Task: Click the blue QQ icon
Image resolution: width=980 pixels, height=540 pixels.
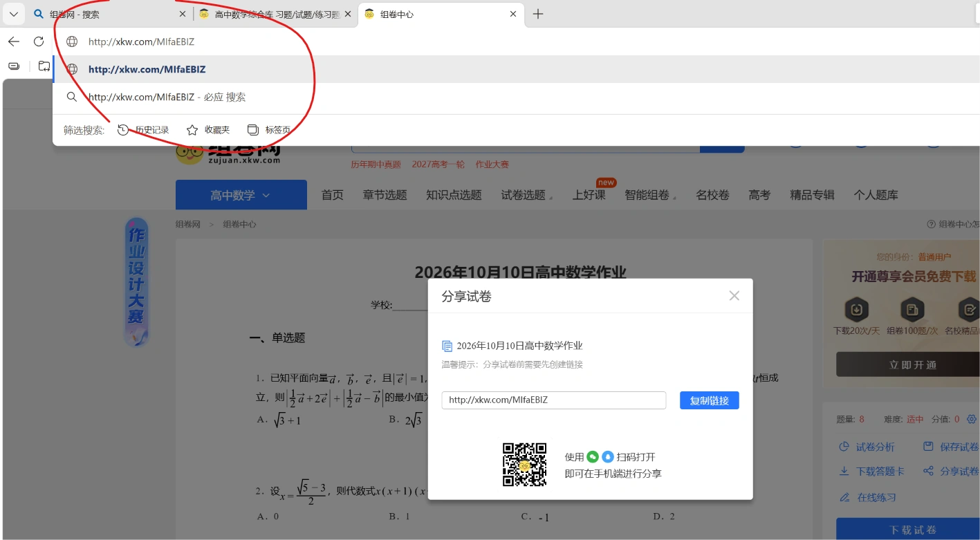Action: pos(608,456)
